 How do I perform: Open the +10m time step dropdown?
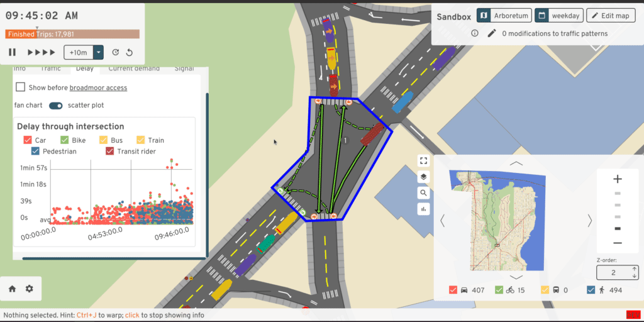(x=98, y=52)
